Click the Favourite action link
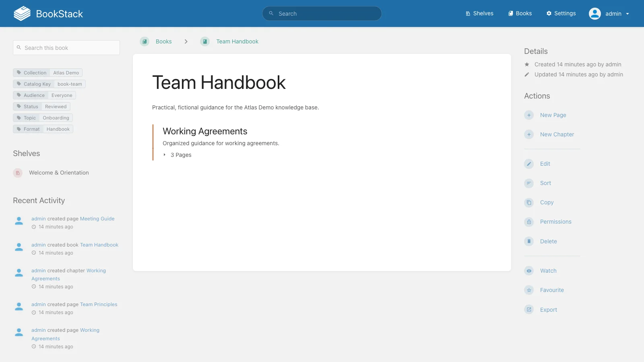644x362 pixels. pos(552,290)
